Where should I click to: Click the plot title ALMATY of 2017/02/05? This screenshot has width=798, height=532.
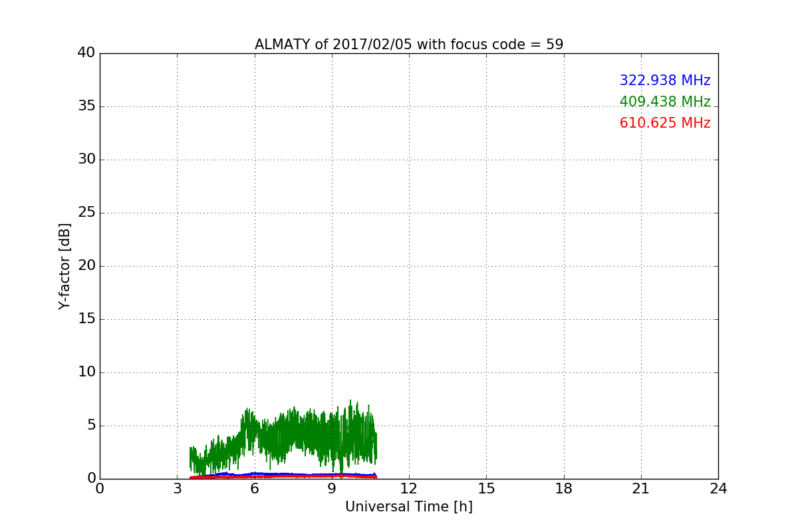tap(409, 45)
